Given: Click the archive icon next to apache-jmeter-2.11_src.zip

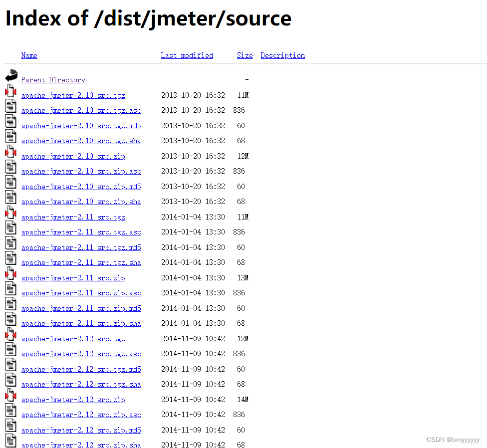Looking at the screenshot, I should (x=10, y=273).
